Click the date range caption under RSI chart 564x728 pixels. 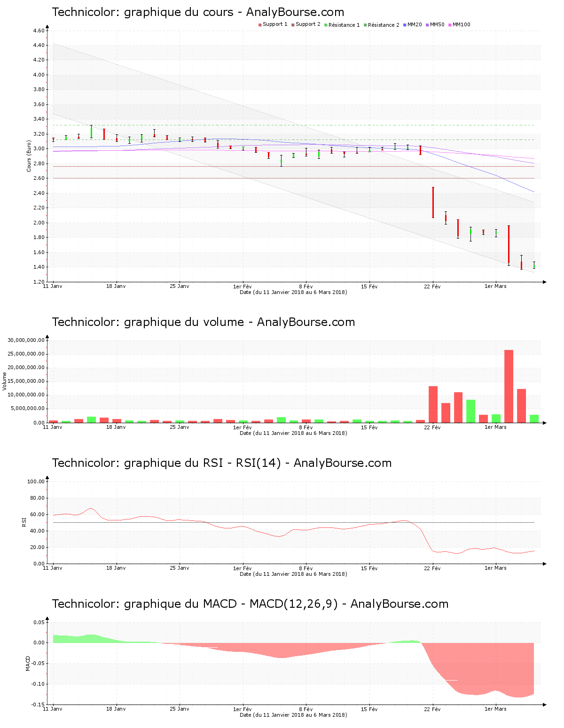coord(293,574)
